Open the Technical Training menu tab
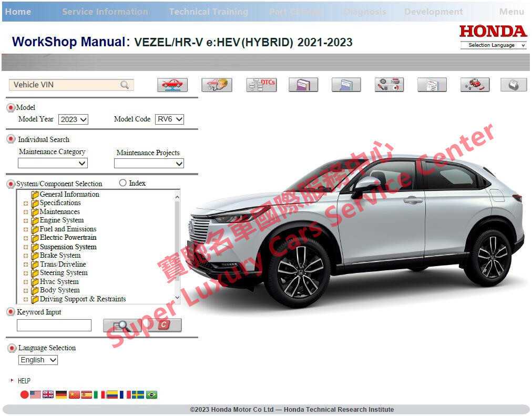532x416 pixels. coord(209,12)
